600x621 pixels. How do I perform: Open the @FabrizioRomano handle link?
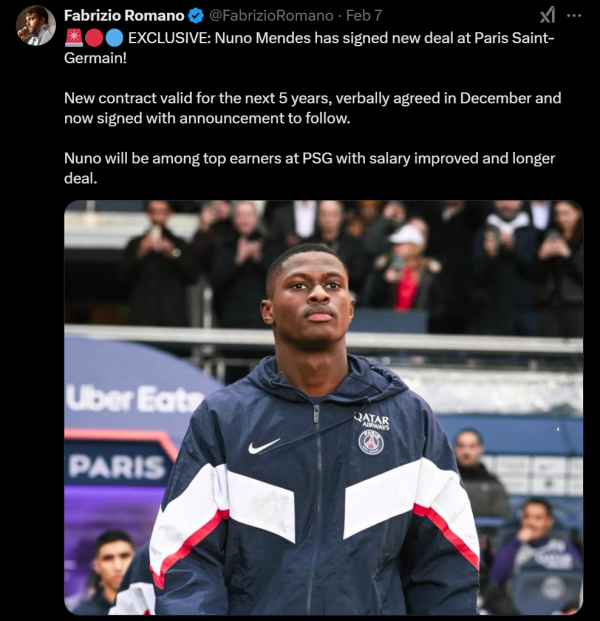(x=271, y=16)
